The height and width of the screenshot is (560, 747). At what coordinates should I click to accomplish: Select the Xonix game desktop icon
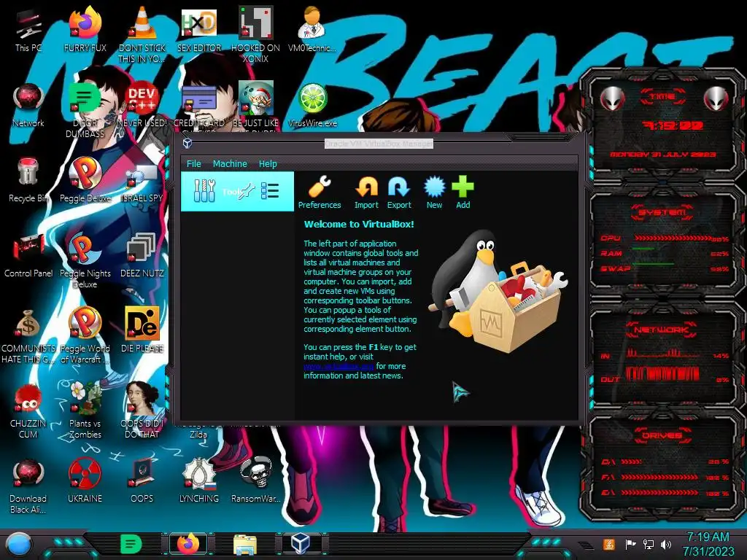[255, 34]
